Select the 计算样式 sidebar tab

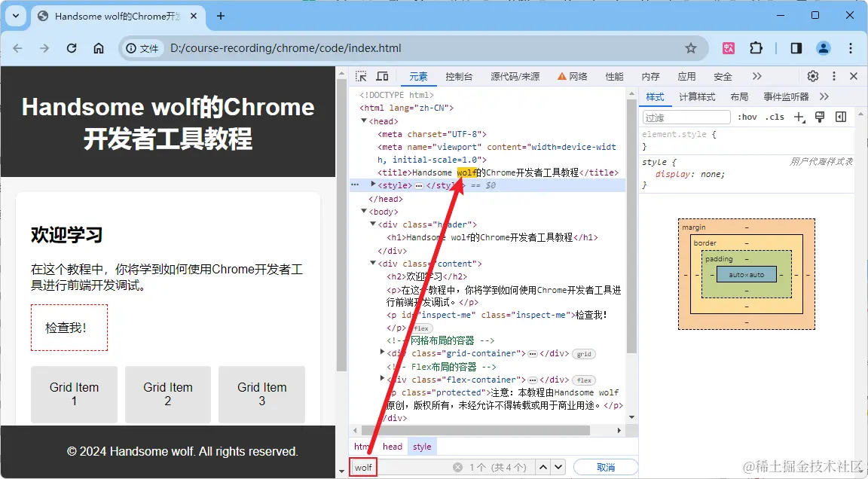click(x=697, y=97)
